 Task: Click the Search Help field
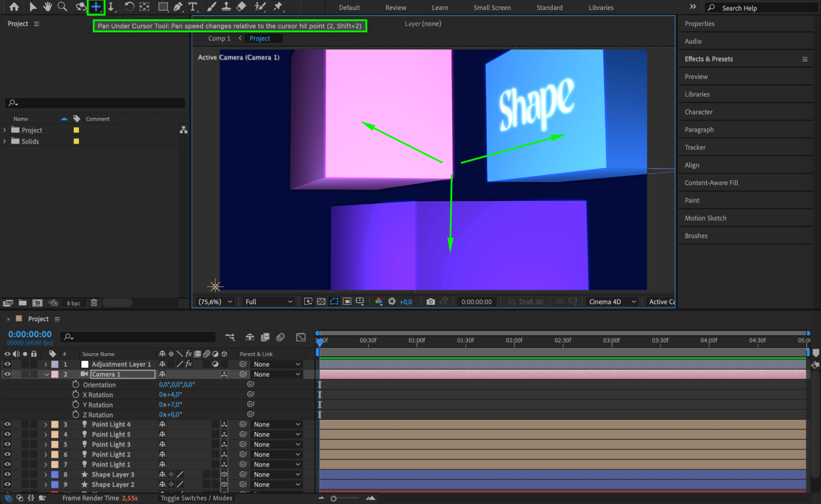(760, 8)
